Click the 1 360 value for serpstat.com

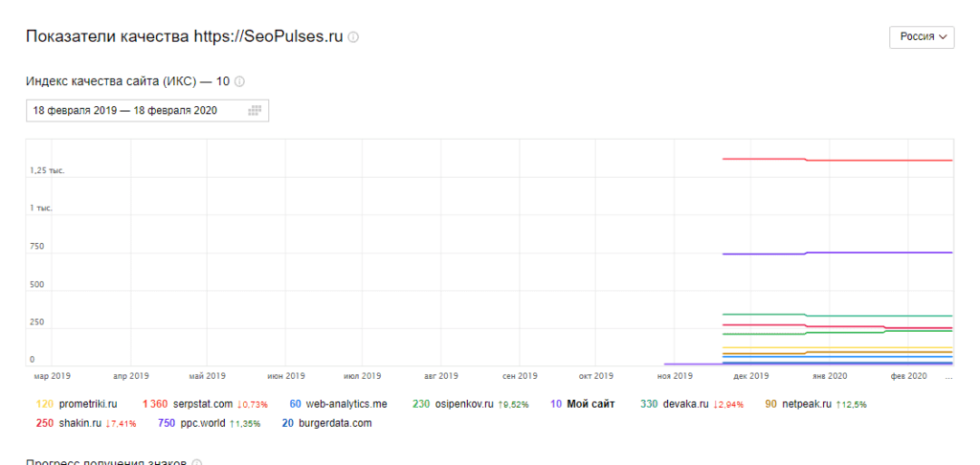click(x=155, y=405)
